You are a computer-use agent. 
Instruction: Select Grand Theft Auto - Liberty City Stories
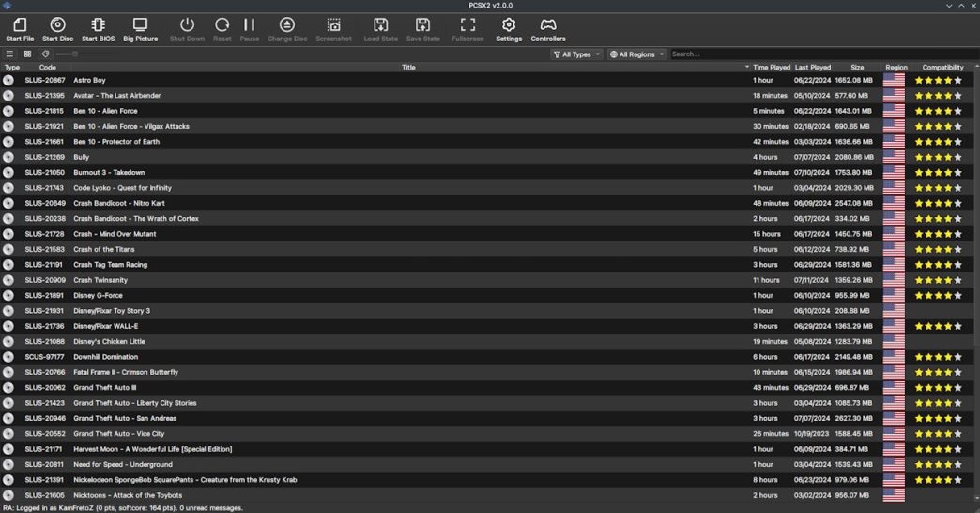(135, 403)
